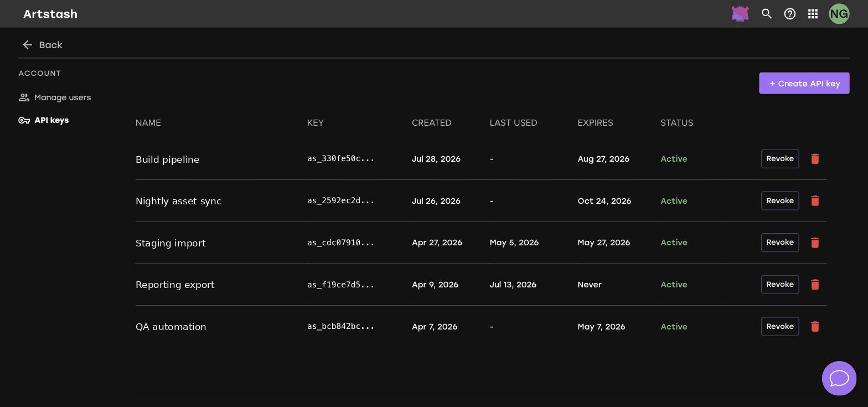
Task: Open the NG user avatar menu
Action: [x=839, y=14]
